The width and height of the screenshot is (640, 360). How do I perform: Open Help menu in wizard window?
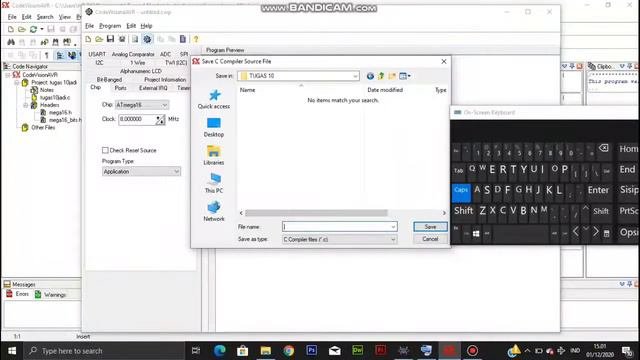[146, 26]
